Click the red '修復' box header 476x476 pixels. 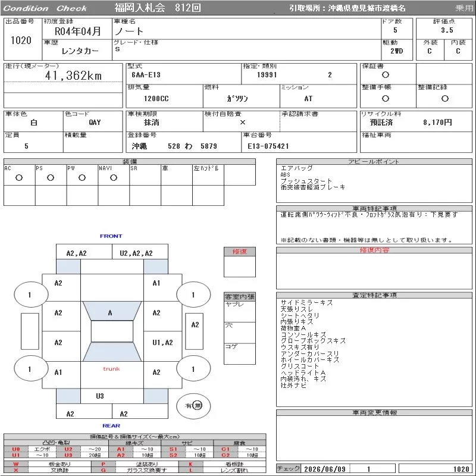[240, 251]
